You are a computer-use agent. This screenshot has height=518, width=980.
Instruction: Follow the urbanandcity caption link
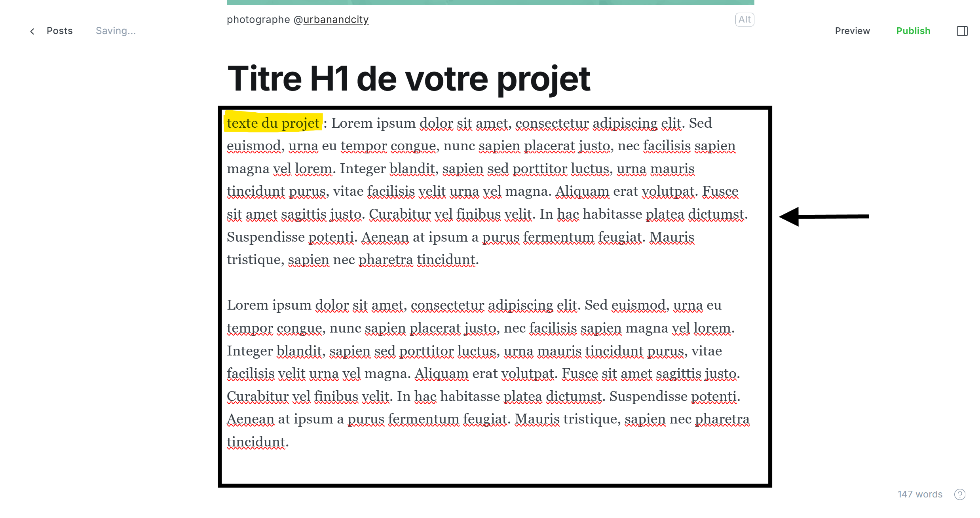(336, 19)
